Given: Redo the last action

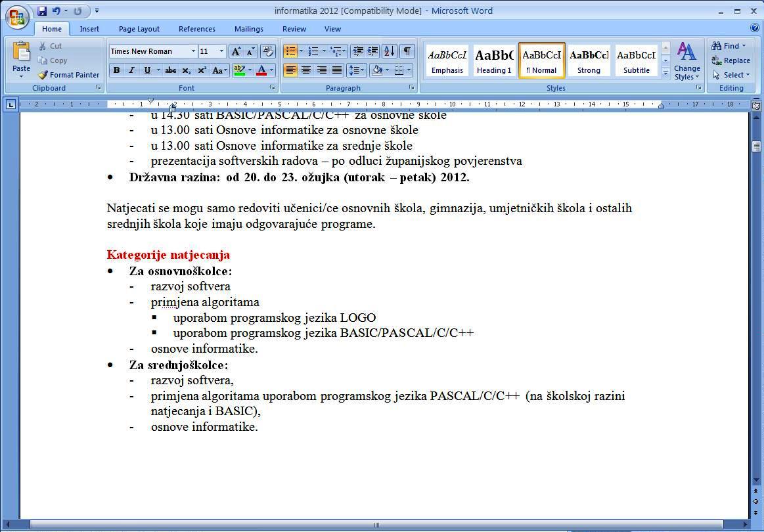Looking at the screenshot, I should (78, 11).
